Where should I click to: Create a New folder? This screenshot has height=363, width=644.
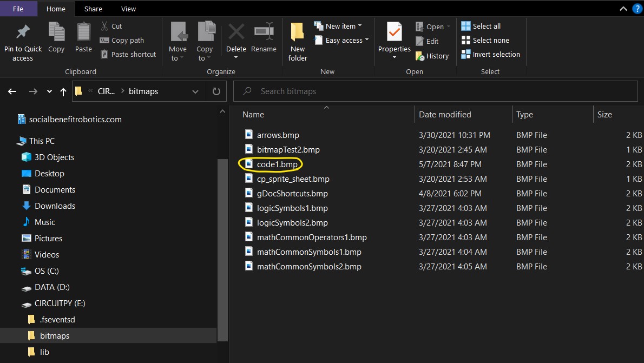[297, 41]
